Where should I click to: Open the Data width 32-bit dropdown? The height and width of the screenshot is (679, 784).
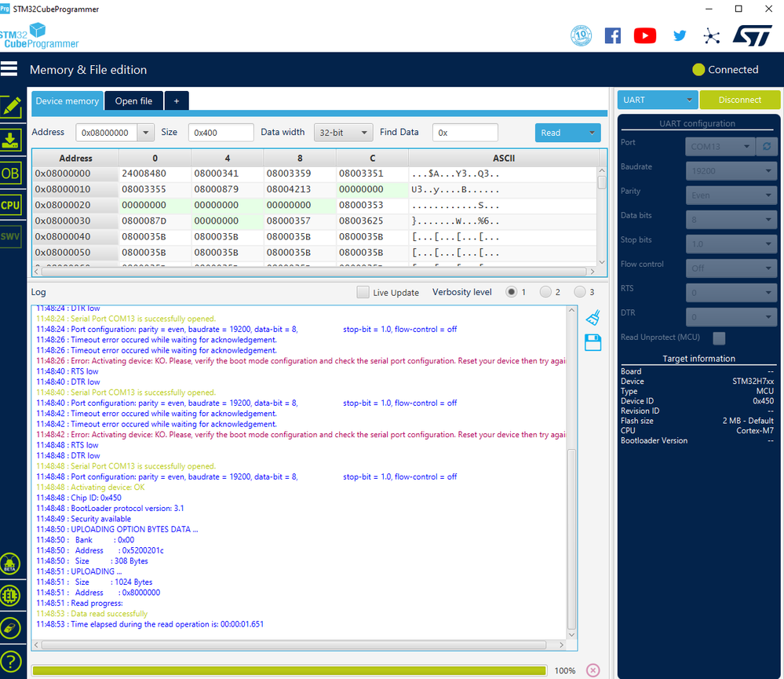coord(343,133)
